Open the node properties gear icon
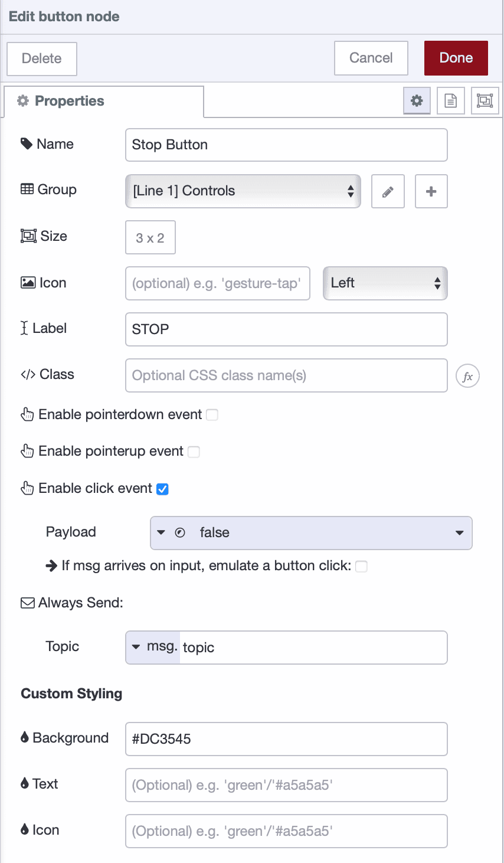 pyautogui.click(x=417, y=100)
